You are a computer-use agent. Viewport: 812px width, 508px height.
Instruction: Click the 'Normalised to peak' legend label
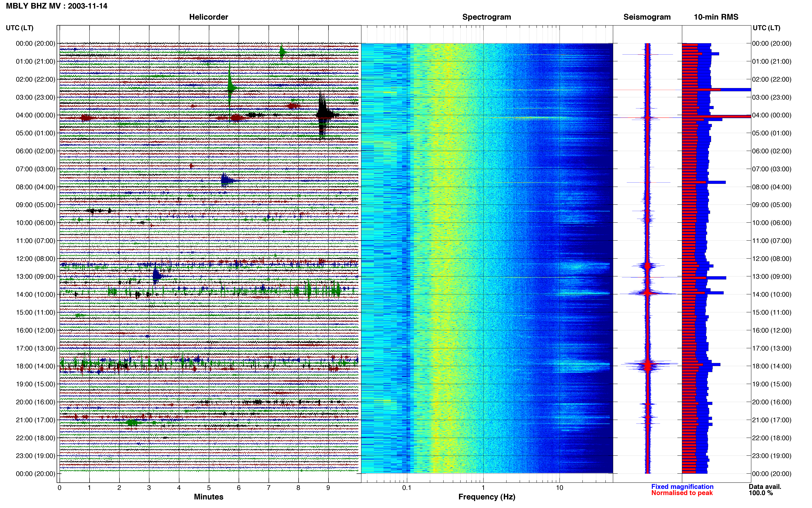[x=682, y=493]
